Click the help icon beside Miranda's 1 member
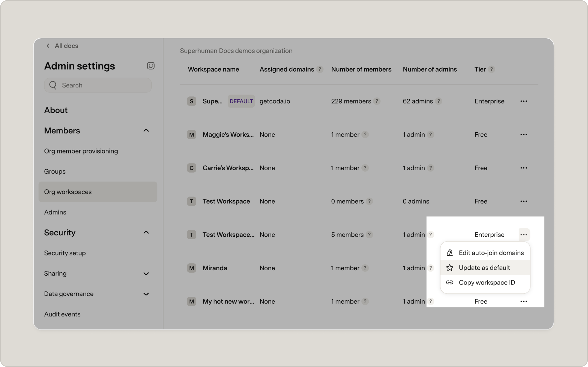This screenshot has width=588, height=367. point(365,268)
